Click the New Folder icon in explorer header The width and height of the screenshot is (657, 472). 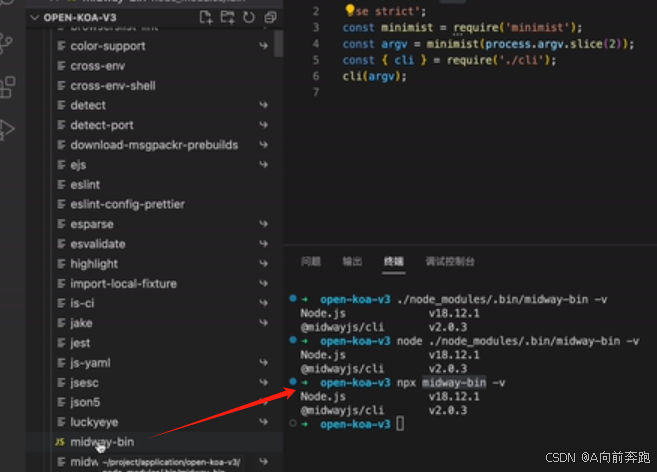(x=228, y=18)
